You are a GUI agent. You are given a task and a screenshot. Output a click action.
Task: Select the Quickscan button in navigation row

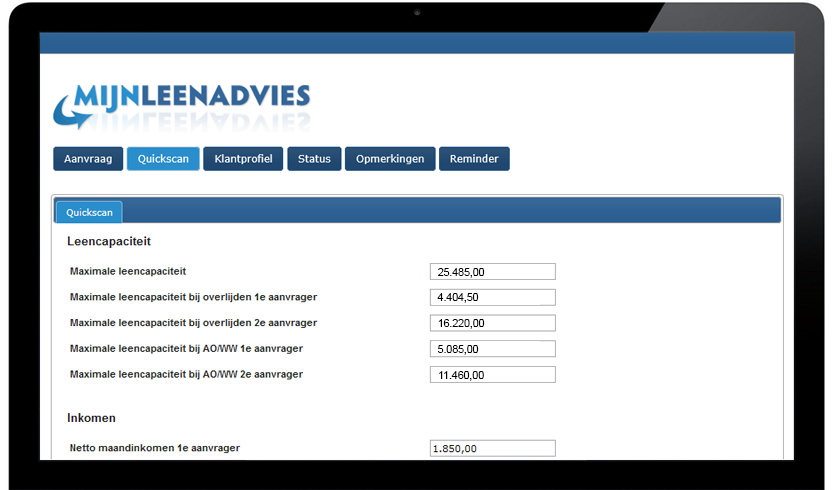[x=163, y=159]
